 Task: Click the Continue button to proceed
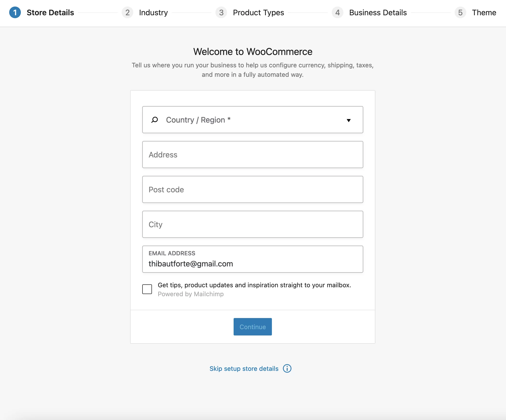click(x=253, y=326)
